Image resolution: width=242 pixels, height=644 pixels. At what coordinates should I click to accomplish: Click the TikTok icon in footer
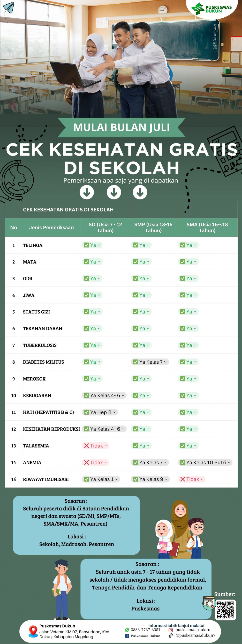point(171,635)
